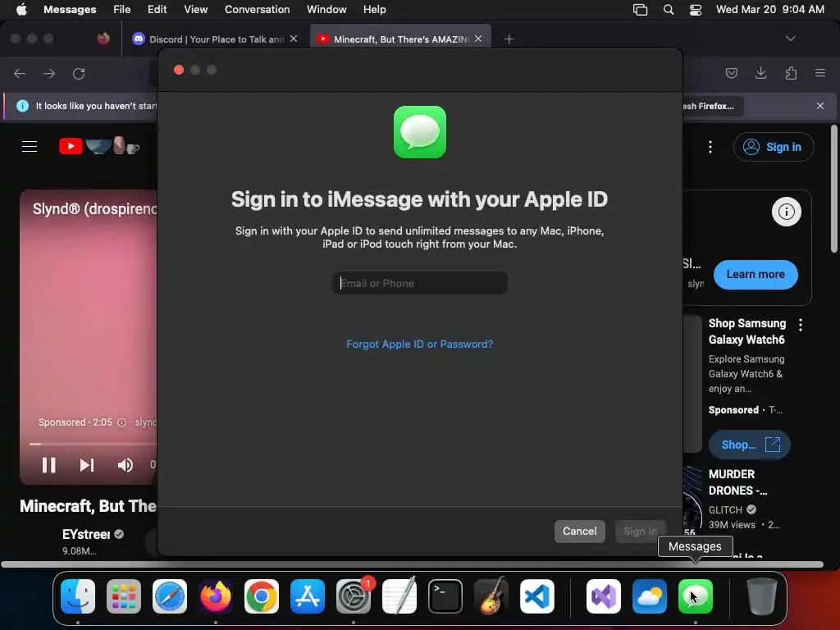This screenshot has height=630, width=840.
Task: Go forward in Firefox
Action: pos(49,73)
